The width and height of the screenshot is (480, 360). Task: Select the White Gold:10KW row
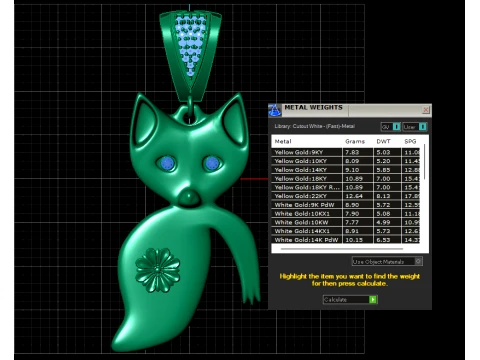pos(346,222)
